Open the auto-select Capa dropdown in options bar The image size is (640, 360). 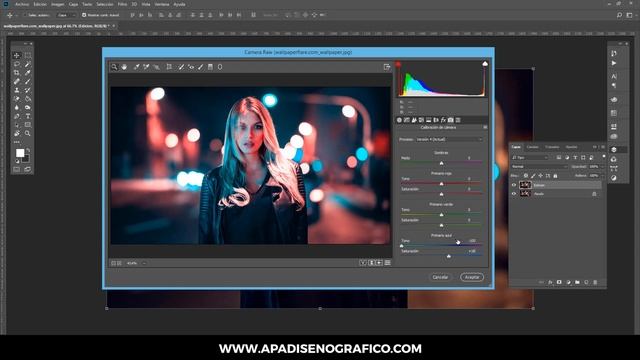coord(67,15)
